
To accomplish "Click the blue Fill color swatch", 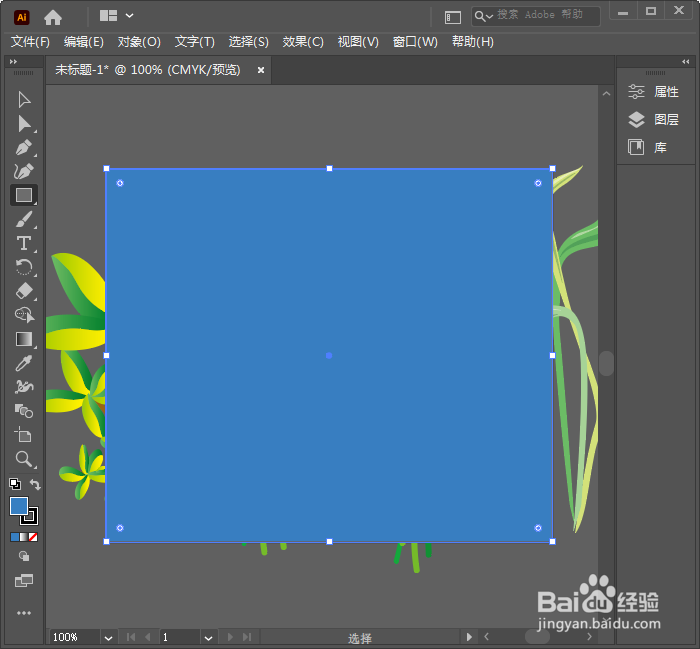I will point(19,507).
